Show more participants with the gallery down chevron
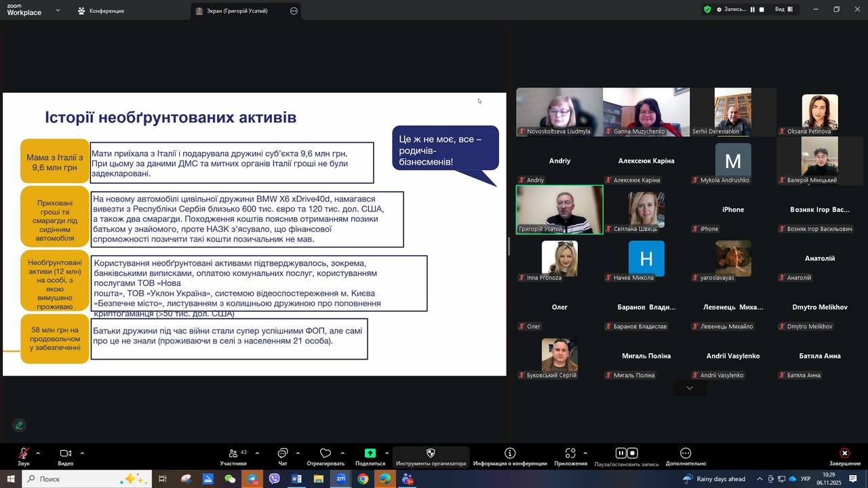 tap(690, 388)
